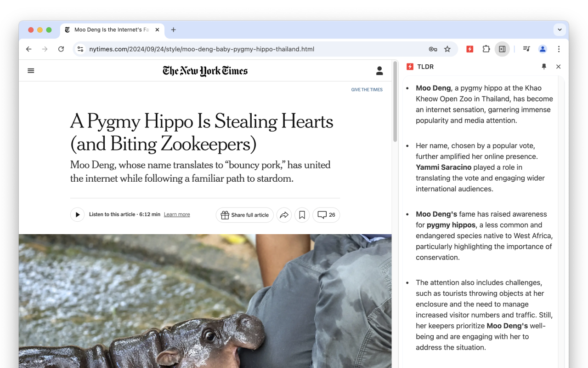Click the browser forward arrow
Screen dimensions: 588x368
pyautogui.click(x=45, y=49)
